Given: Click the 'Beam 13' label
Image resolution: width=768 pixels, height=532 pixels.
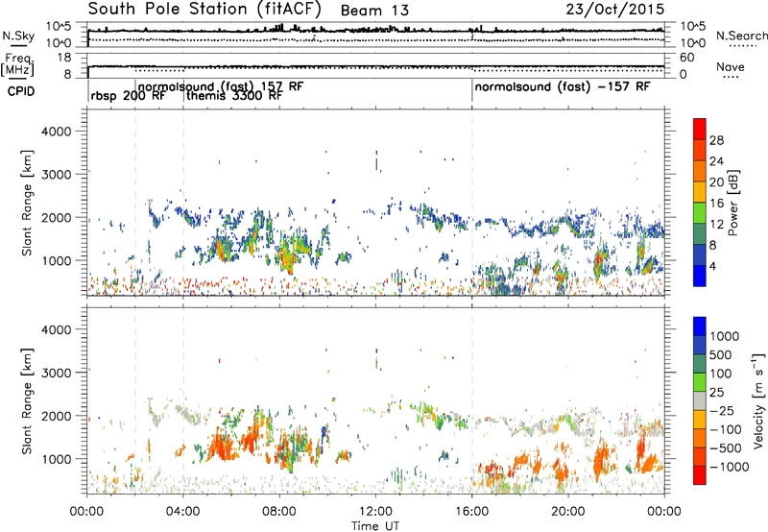Looking at the screenshot, I should [374, 11].
